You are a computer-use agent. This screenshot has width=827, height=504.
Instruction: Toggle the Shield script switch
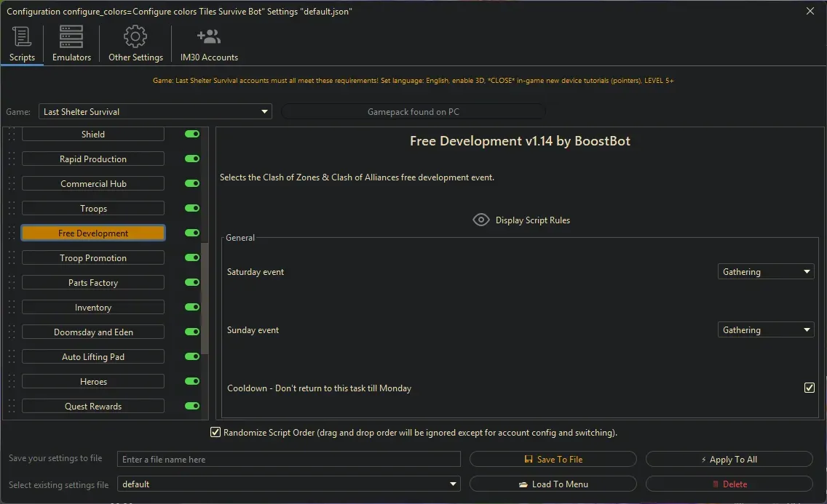coord(192,134)
